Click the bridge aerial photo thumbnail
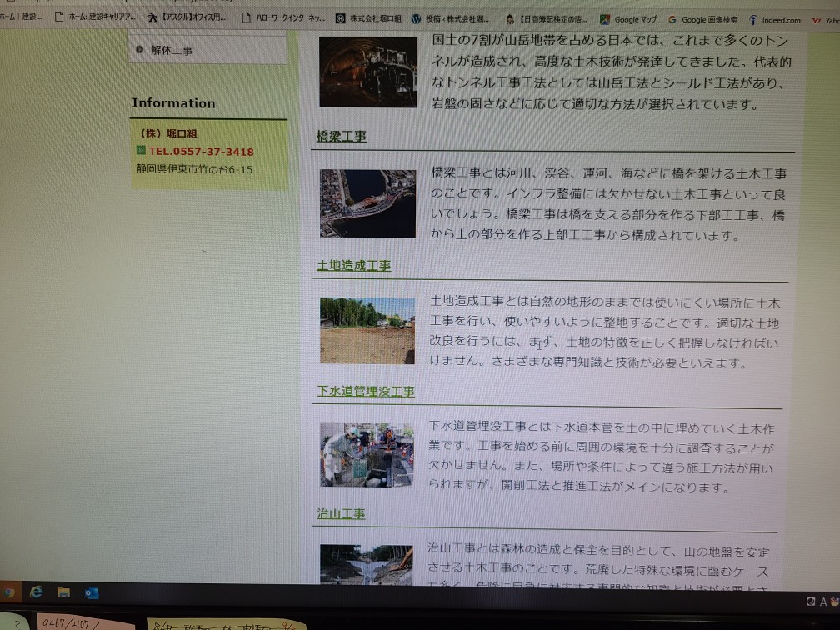 pyautogui.click(x=368, y=203)
